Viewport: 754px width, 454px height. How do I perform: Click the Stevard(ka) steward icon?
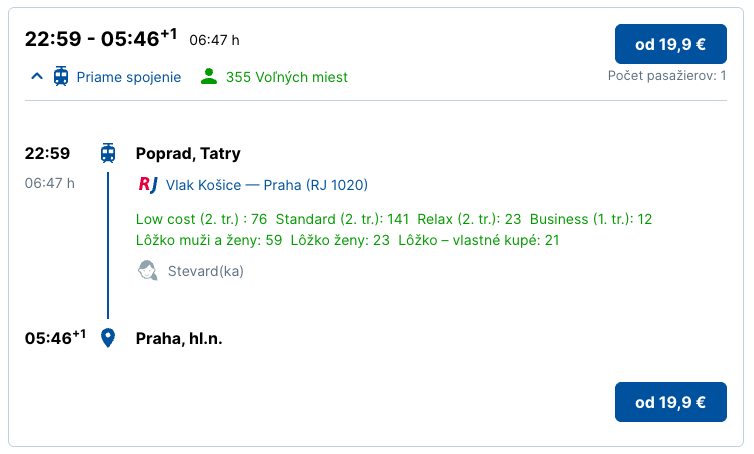[x=147, y=271]
